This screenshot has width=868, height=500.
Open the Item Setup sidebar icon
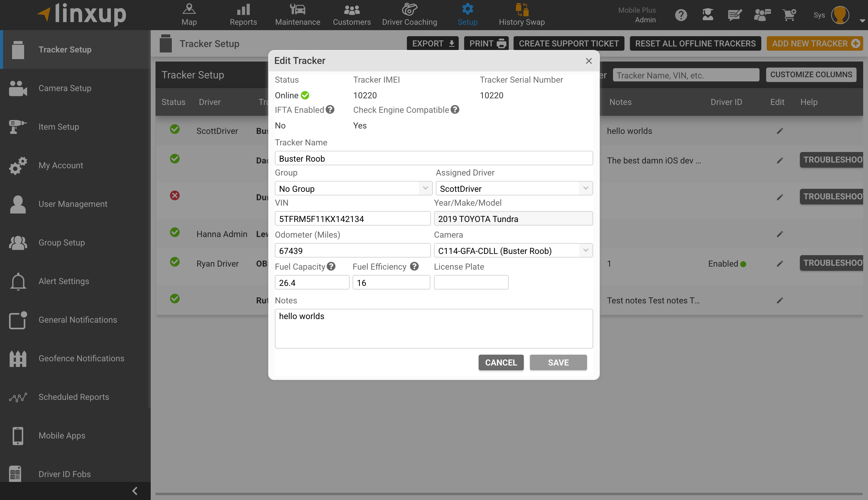pos(17,127)
